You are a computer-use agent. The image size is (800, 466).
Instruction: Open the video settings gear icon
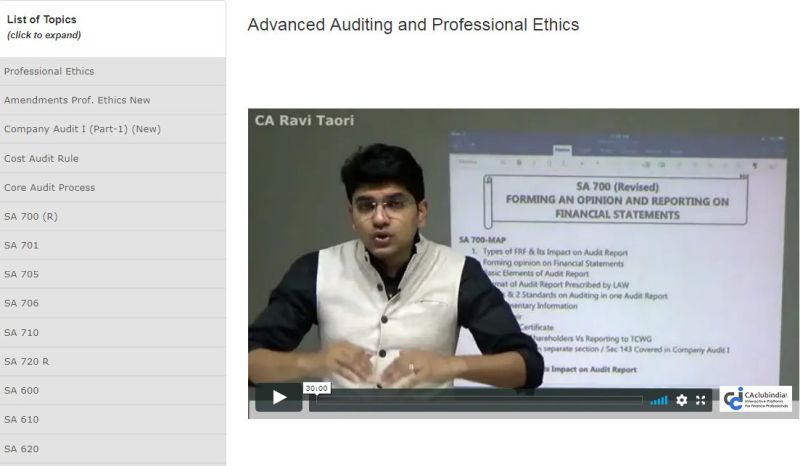tap(682, 400)
